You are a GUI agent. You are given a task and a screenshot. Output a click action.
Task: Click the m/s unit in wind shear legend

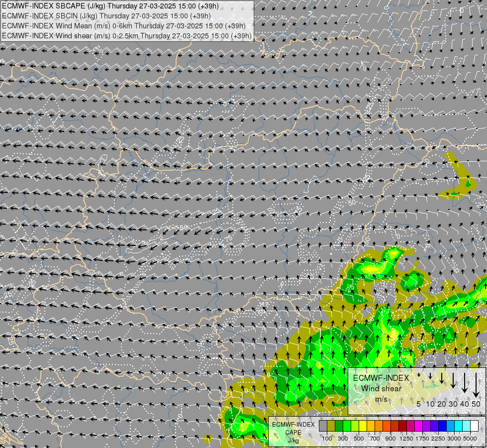381,399
